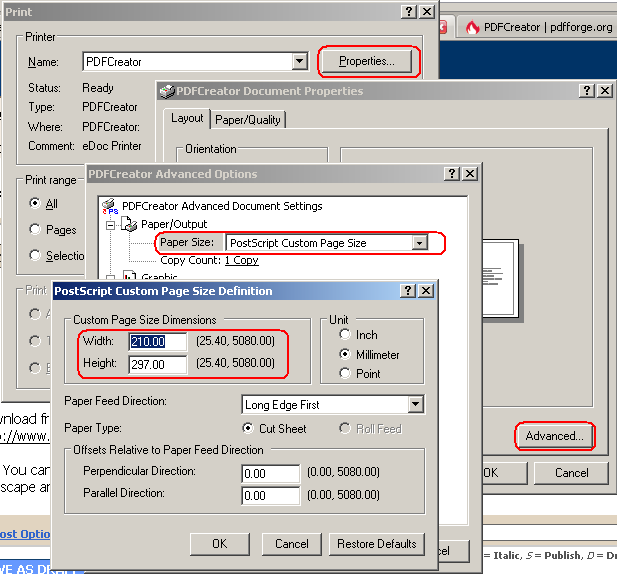This screenshot has height=574, width=617.
Task: Click Cancel in Document Properties dialog
Action: (x=571, y=472)
